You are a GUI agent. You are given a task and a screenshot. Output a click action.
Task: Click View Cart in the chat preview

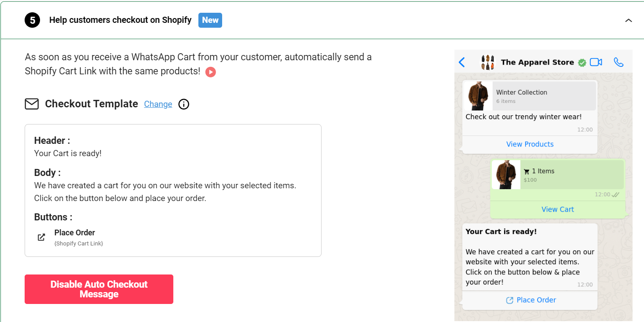[x=557, y=209]
